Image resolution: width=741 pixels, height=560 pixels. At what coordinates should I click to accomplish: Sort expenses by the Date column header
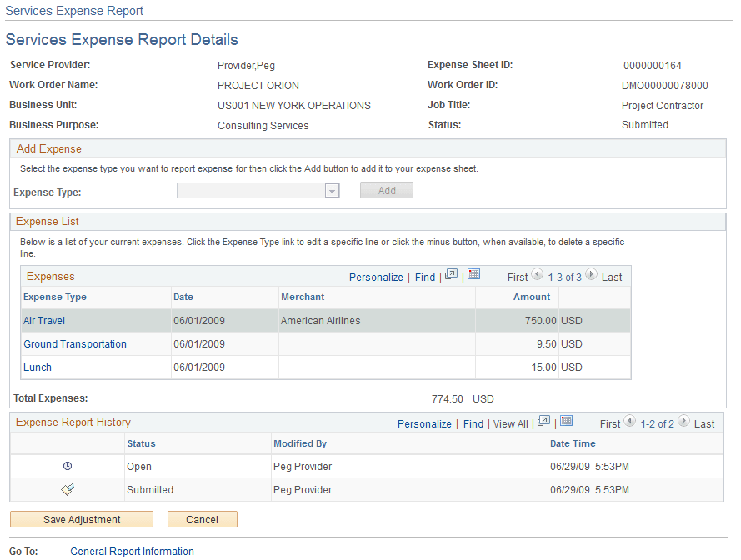pyautogui.click(x=183, y=297)
